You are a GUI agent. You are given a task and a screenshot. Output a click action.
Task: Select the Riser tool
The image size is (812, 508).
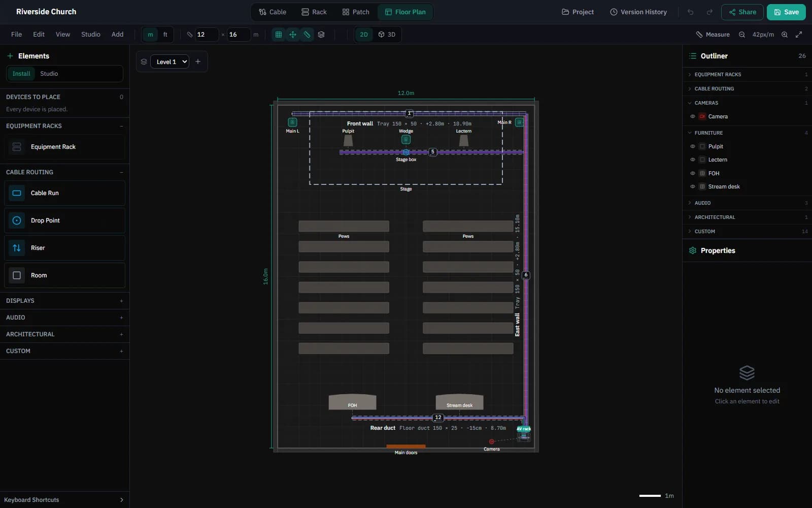pos(64,248)
